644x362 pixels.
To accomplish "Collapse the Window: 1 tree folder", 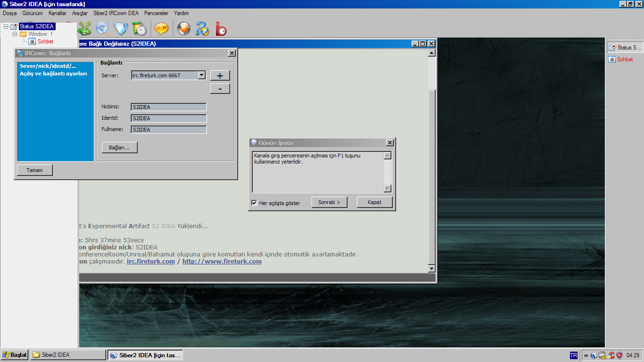I will point(15,34).
